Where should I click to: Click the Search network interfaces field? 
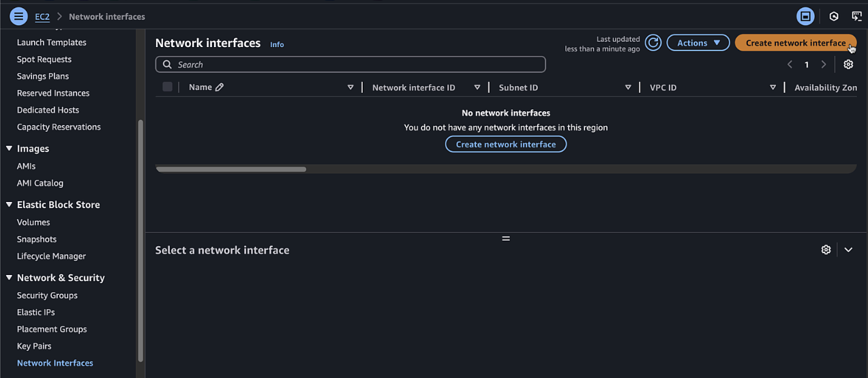point(350,64)
